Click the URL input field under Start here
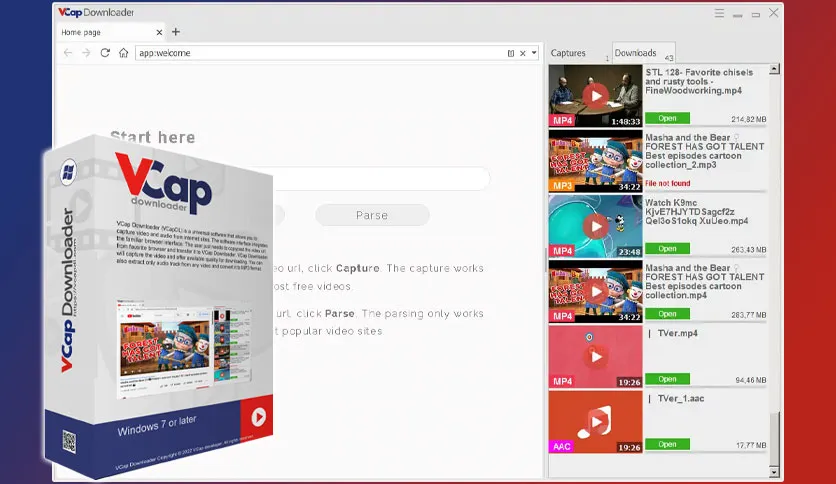This screenshot has height=484, width=836. click(381, 179)
